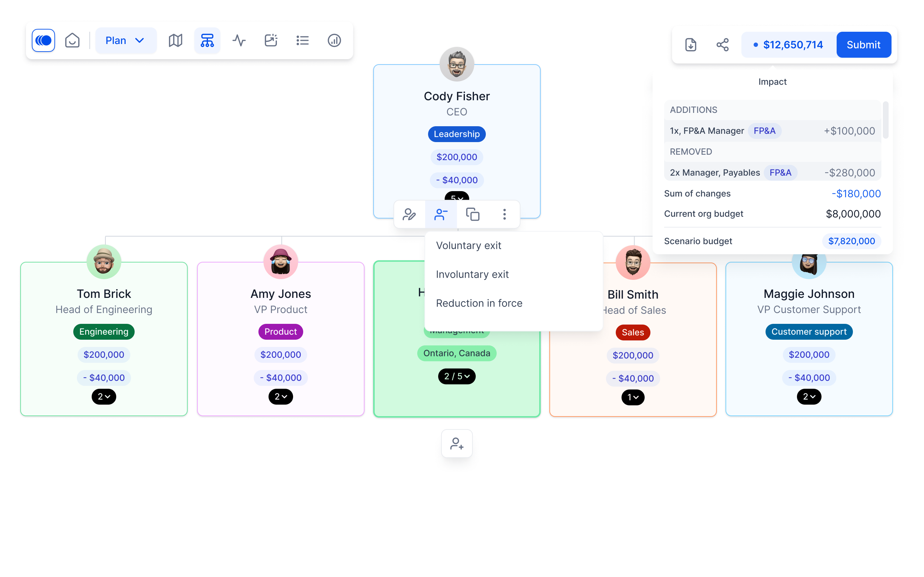The width and height of the screenshot is (924, 577).
Task: Click the duplicate/copy node icon
Action: [473, 214]
